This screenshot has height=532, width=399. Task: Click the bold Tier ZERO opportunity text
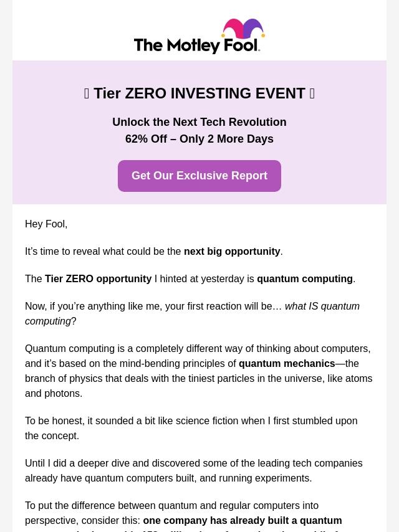click(x=98, y=278)
